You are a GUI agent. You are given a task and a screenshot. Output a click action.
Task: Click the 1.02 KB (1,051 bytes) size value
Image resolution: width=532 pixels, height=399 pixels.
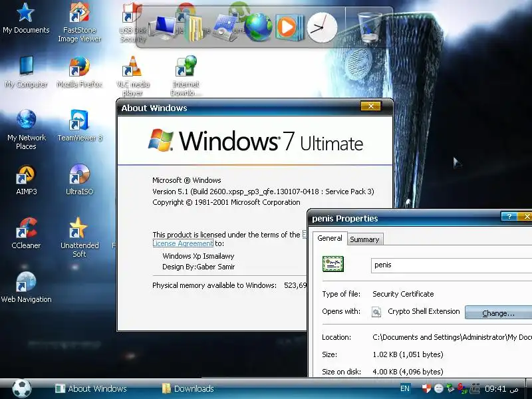pyautogui.click(x=408, y=354)
